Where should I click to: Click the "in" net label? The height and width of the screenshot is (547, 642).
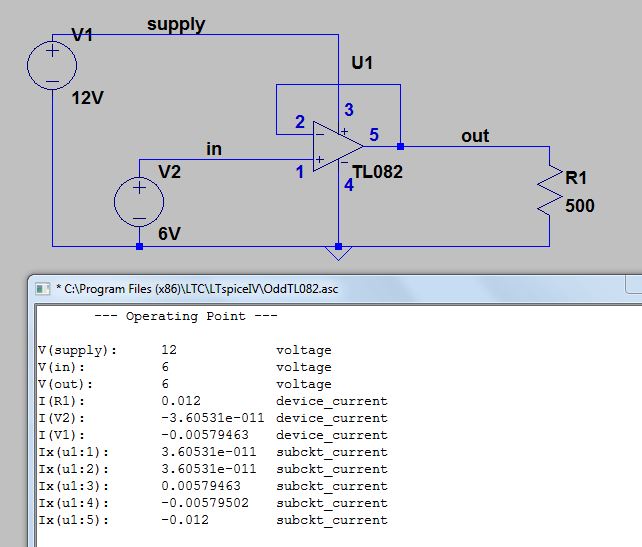click(x=214, y=149)
